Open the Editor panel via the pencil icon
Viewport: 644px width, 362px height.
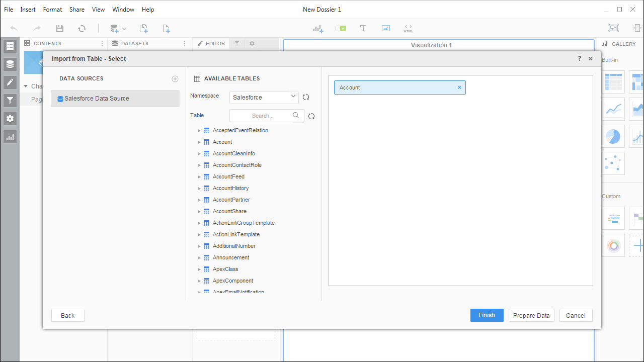tap(10, 82)
